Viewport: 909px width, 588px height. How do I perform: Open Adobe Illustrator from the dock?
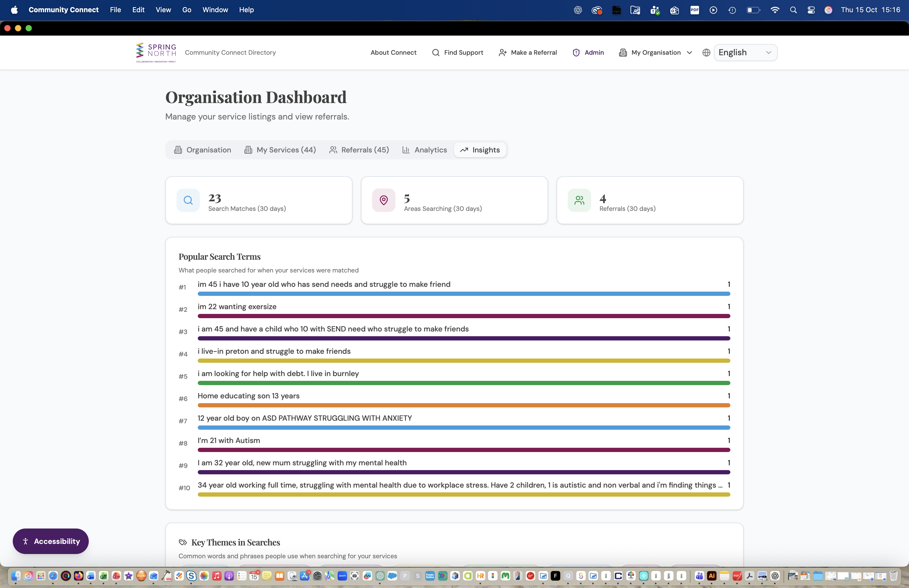712,576
